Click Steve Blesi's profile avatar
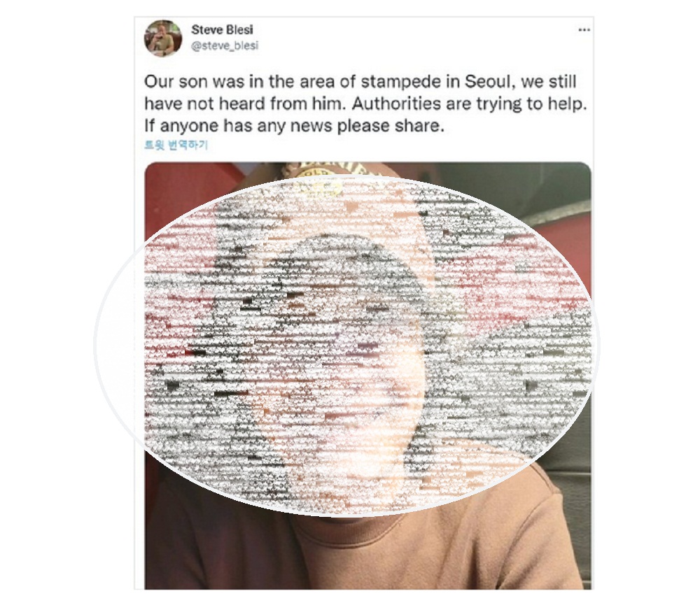 163,38
